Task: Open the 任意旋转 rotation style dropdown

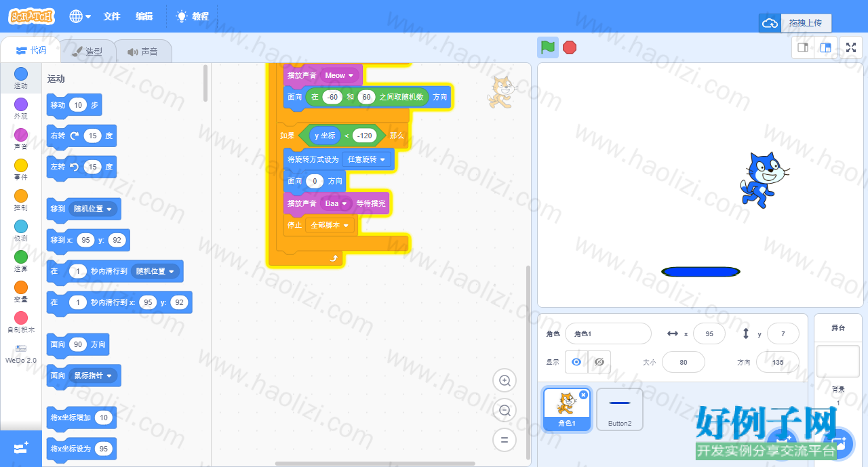Action: [x=367, y=160]
